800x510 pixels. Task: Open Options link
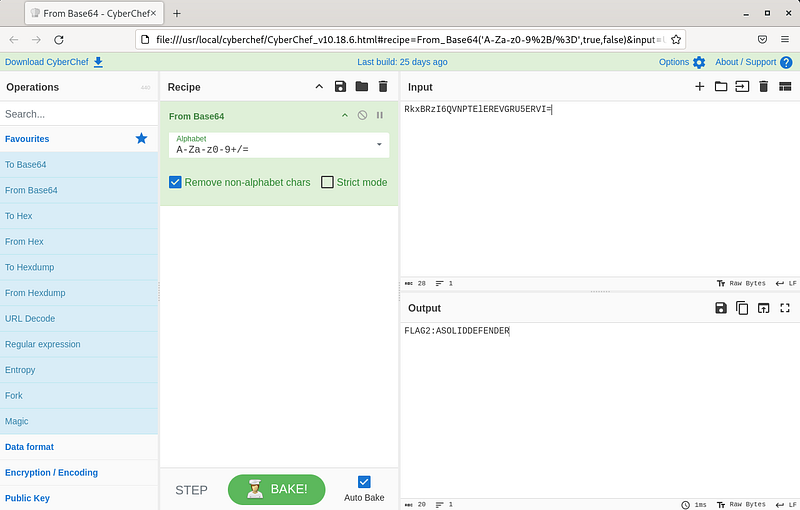click(x=673, y=62)
